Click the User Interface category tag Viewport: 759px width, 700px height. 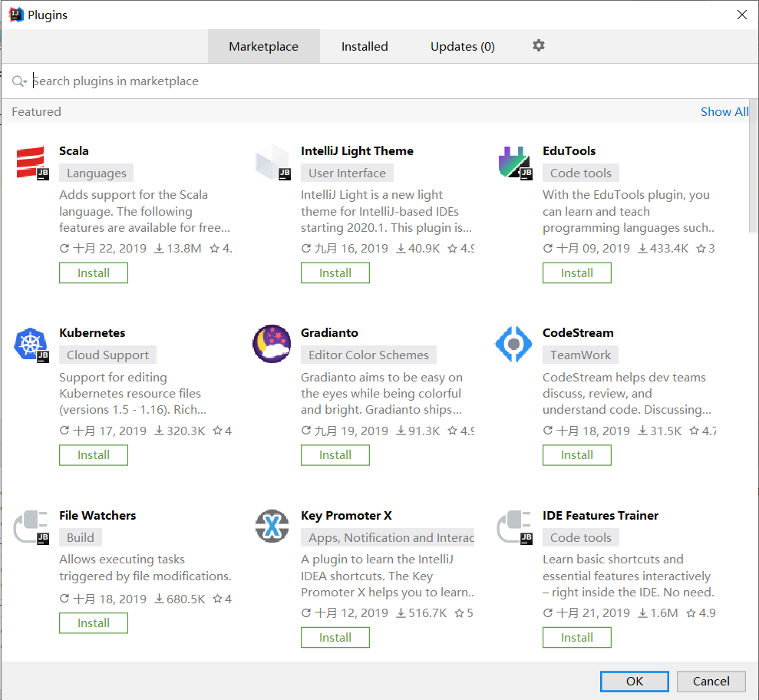pyautogui.click(x=347, y=173)
